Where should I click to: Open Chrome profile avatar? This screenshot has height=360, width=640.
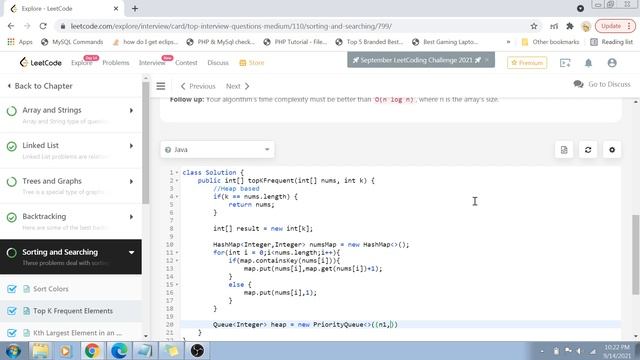click(x=586, y=27)
